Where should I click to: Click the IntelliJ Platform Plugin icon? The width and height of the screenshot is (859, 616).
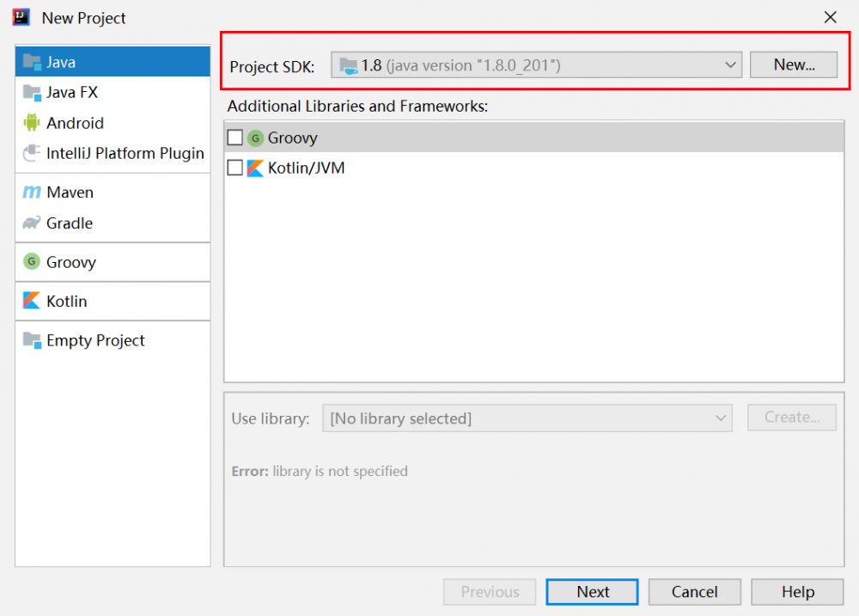coord(32,154)
